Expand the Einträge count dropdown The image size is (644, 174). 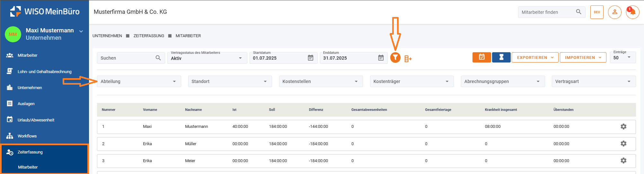[622, 58]
